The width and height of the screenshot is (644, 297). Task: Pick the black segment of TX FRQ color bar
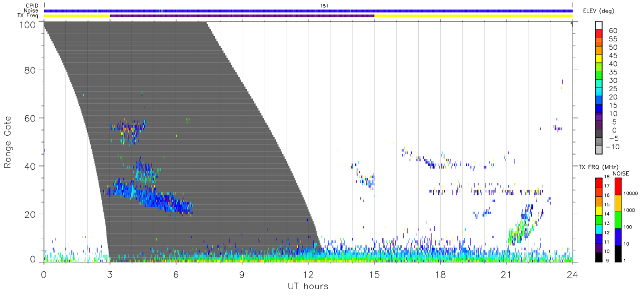tap(599, 256)
